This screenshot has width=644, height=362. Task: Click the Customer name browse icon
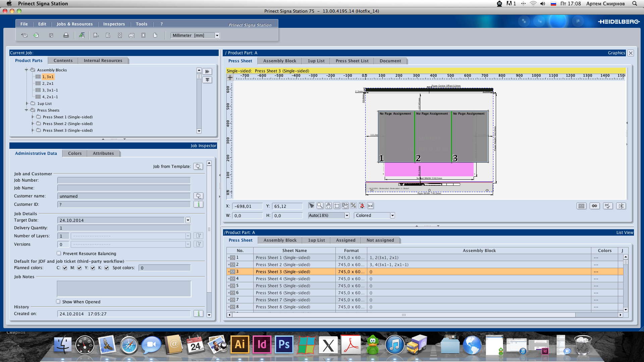199,196
